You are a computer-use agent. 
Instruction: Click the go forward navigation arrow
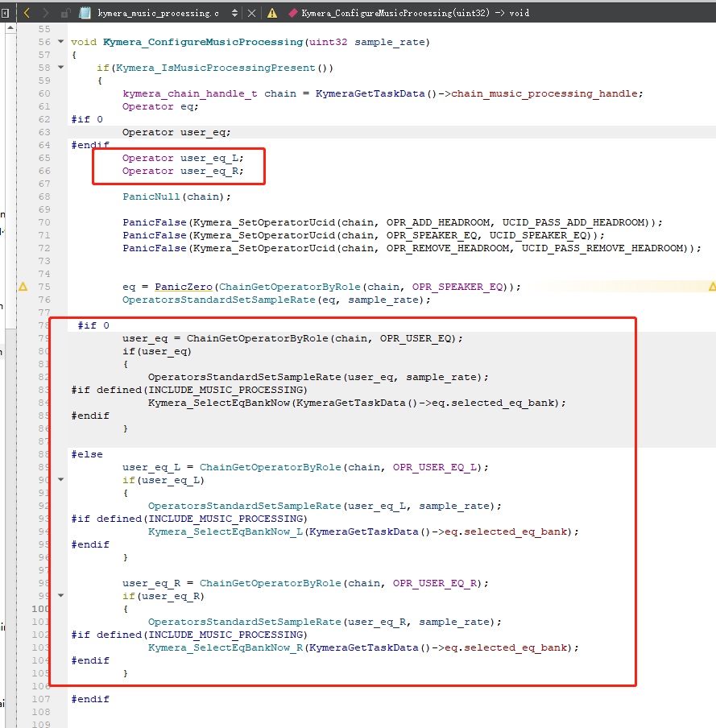pos(45,13)
